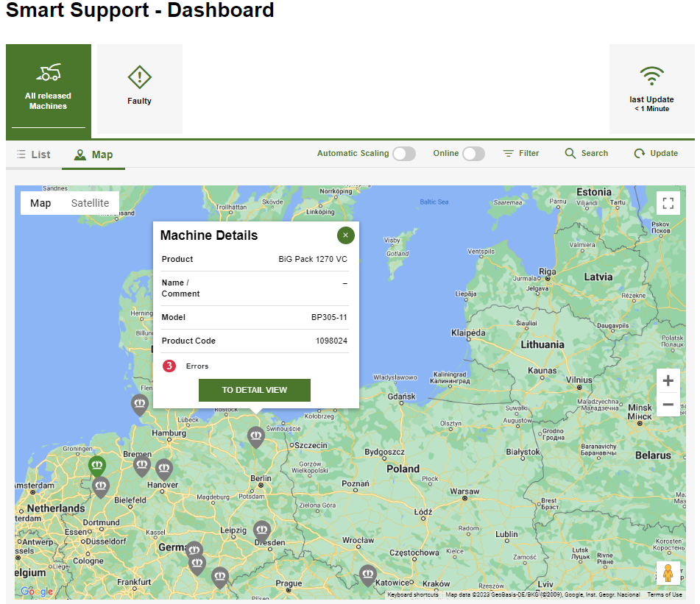This screenshot has height=604, width=700.
Task: Enable the Online filter toggle
Action: point(473,154)
